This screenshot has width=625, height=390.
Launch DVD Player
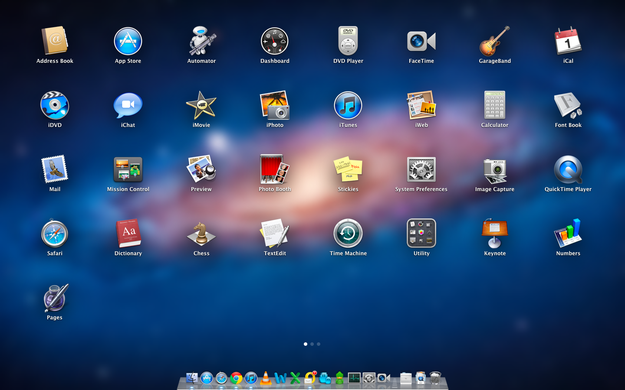click(348, 41)
